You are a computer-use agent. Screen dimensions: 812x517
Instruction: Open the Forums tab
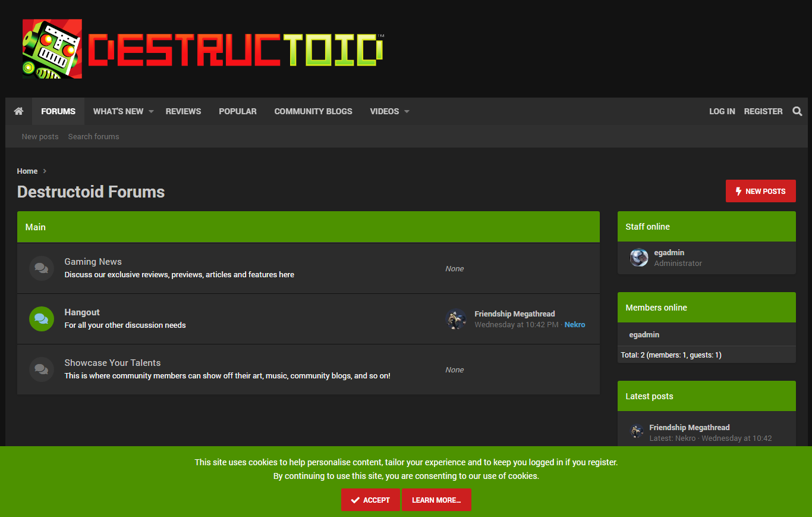pyautogui.click(x=58, y=111)
